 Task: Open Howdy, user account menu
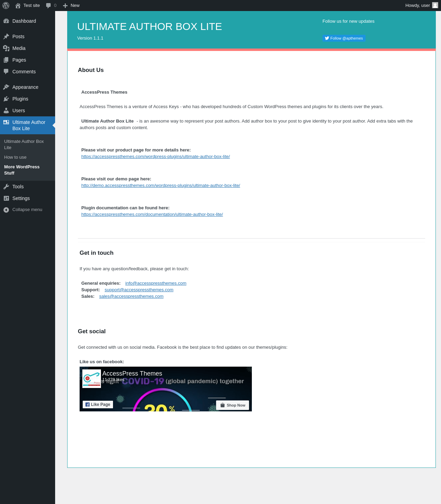pos(422,6)
